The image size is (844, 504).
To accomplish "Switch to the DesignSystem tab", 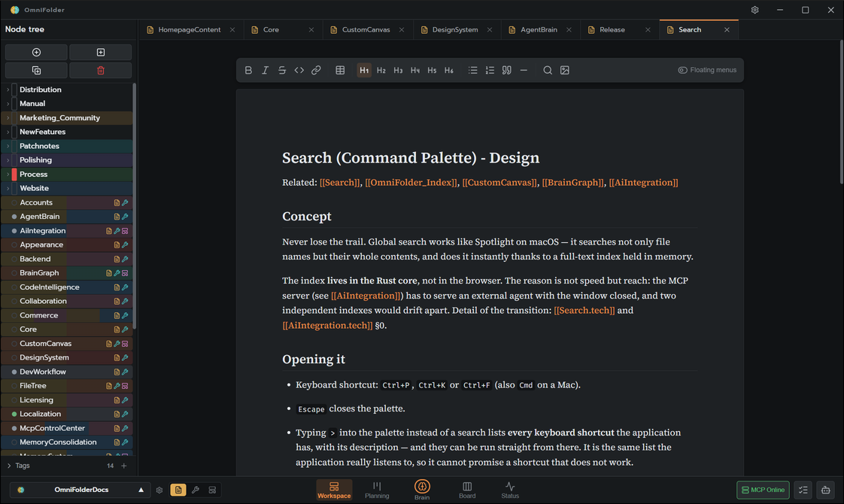I will (455, 29).
